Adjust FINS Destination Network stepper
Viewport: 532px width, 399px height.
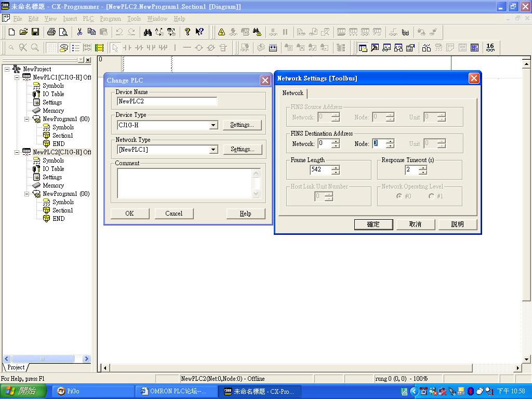[336, 144]
